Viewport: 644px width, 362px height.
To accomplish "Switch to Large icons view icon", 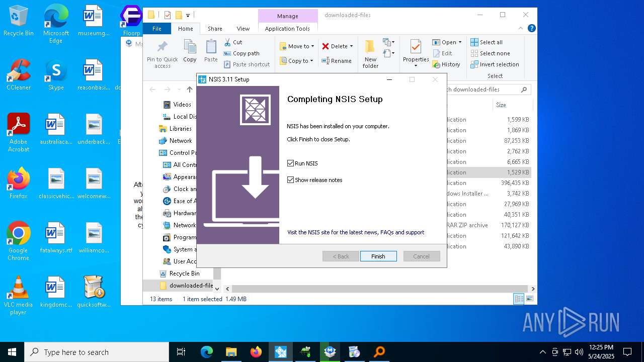I will coord(529,299).
